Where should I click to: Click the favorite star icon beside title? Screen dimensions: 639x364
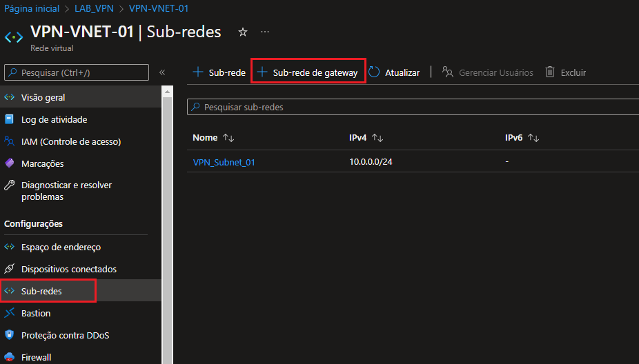tap(242, 32)
